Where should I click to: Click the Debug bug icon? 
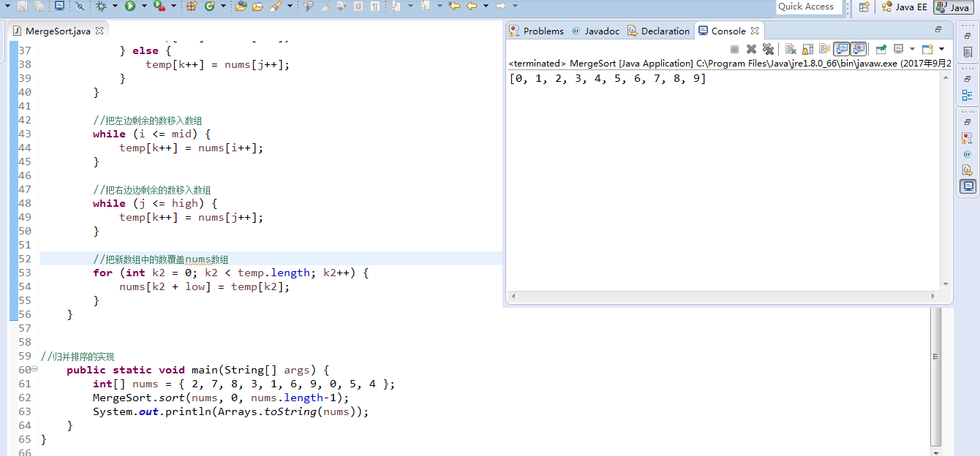[102, 6]
